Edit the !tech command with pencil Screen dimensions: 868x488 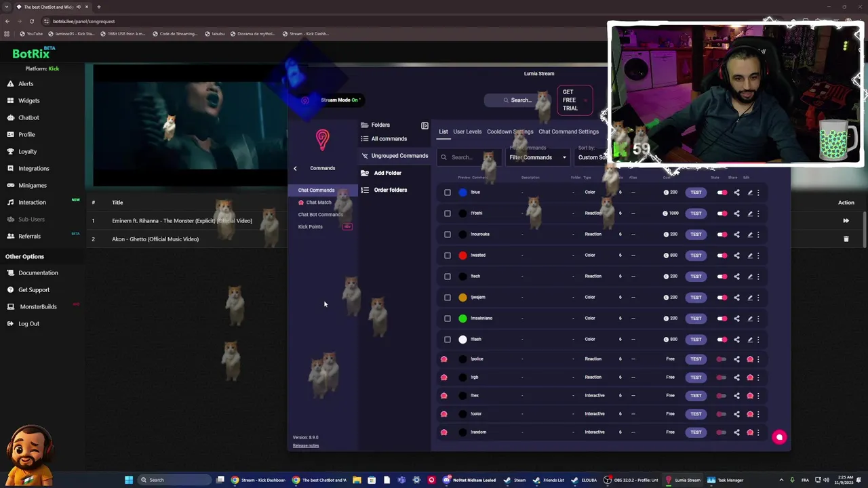750,277
